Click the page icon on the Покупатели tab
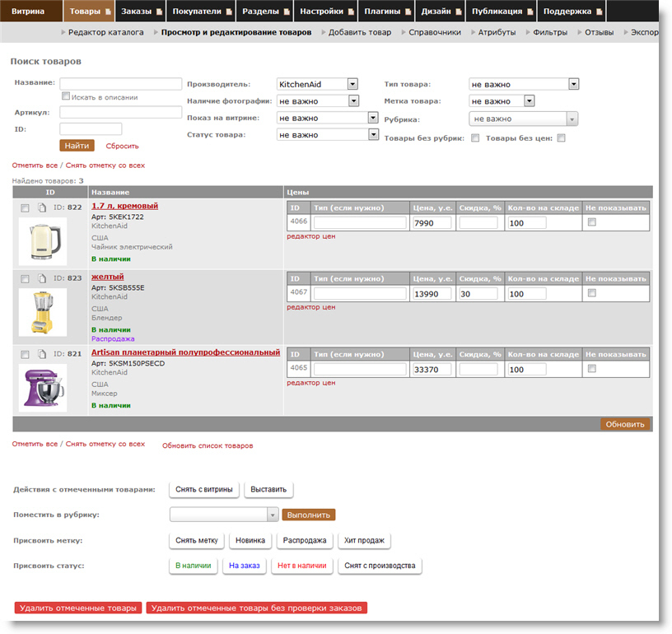Screen dimensions: 672x634 (229, 12)
